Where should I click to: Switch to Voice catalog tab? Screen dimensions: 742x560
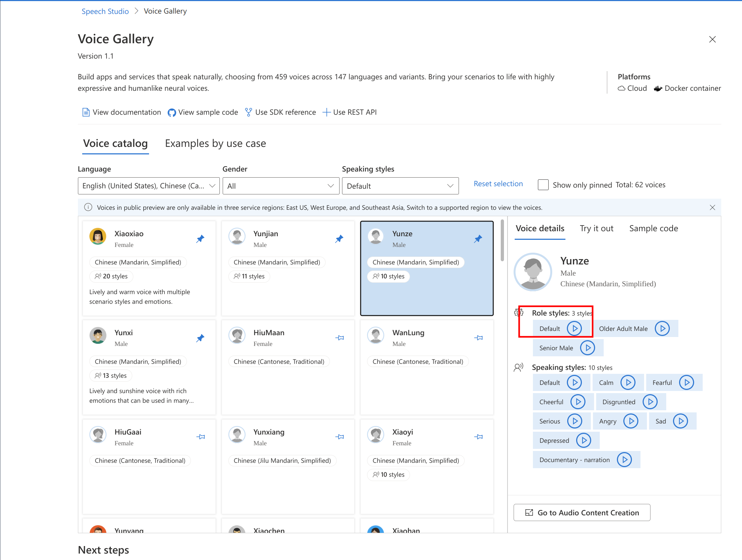point(115,143)
